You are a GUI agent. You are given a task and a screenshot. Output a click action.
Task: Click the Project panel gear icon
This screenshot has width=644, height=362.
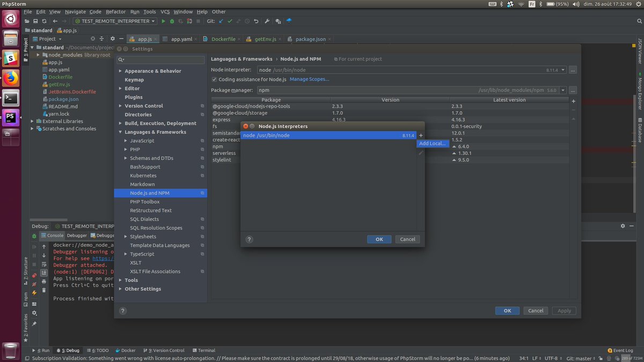[112, 39]
